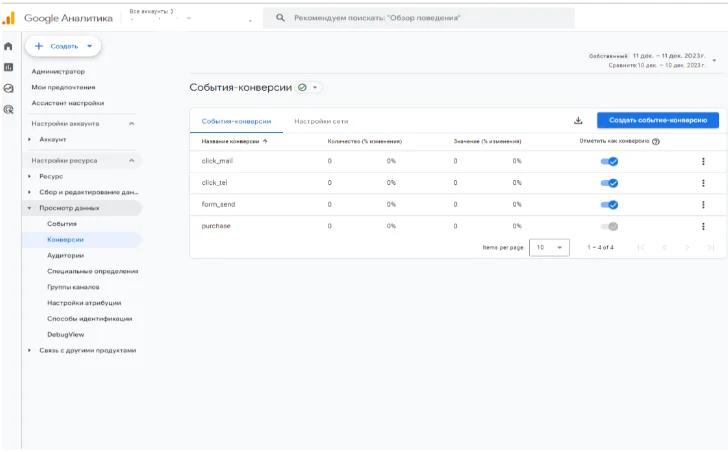Screen dimensions: 728x452
Task: Click the Количество (% изменения) column header
Action: [364, 141]
